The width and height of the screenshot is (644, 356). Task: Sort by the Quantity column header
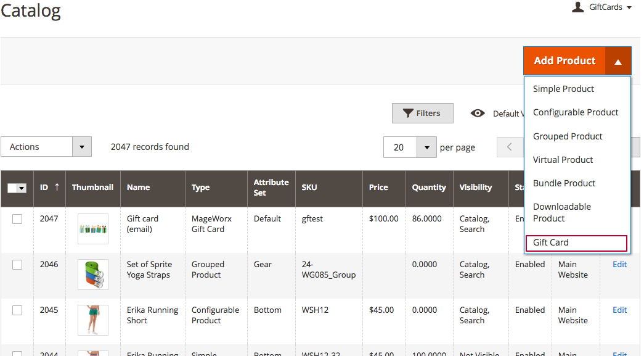point(429,188)
